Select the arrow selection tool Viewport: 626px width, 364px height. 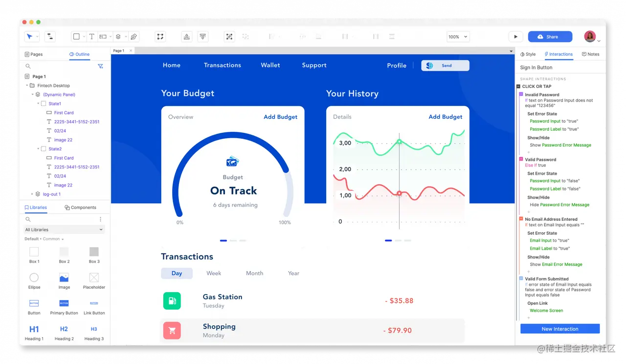pos(29,37)
